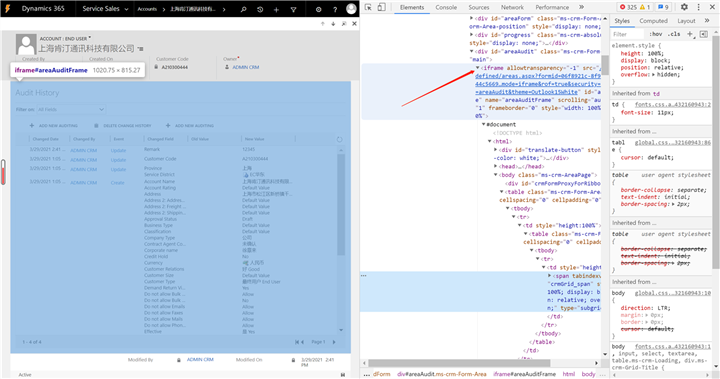Open the advanced find funnel icon

(293, 9)
